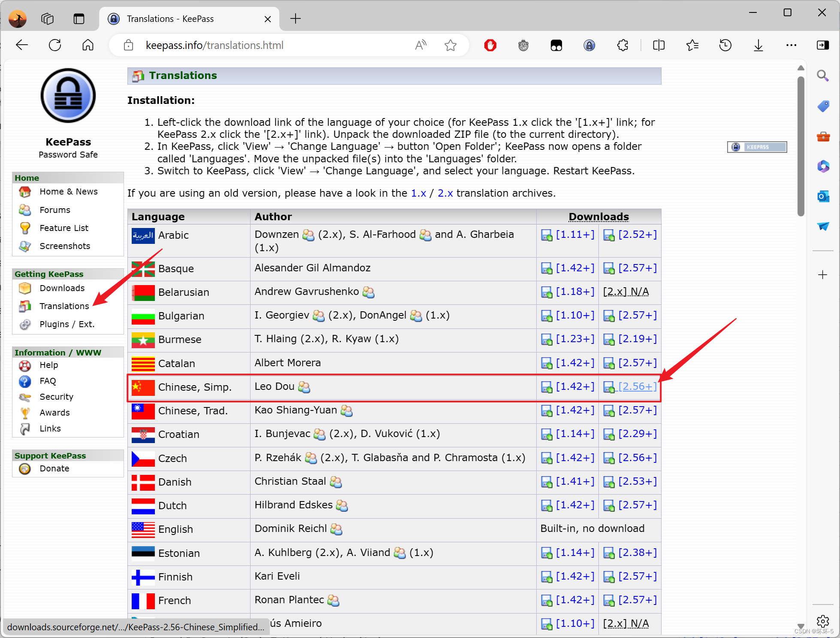The height and width of the screenshot is (638, 840).
Task: Open the Links page
Action: 50,428
